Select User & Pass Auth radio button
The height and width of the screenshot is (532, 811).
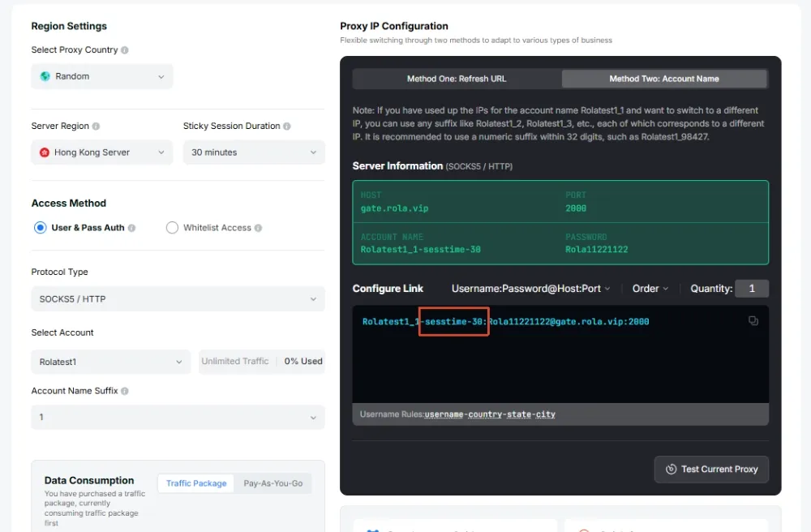(x=41, y=228)
